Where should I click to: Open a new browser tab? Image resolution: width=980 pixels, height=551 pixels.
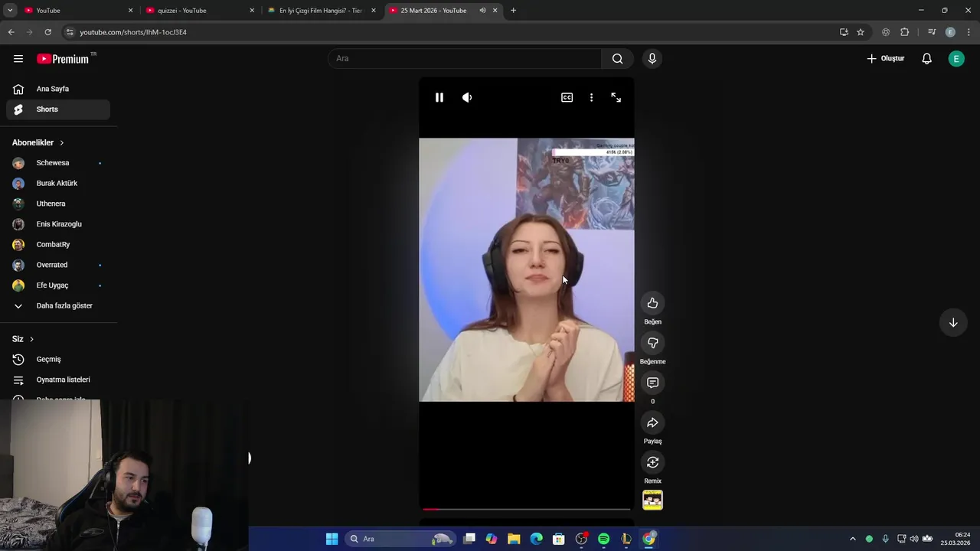(513, 11)
